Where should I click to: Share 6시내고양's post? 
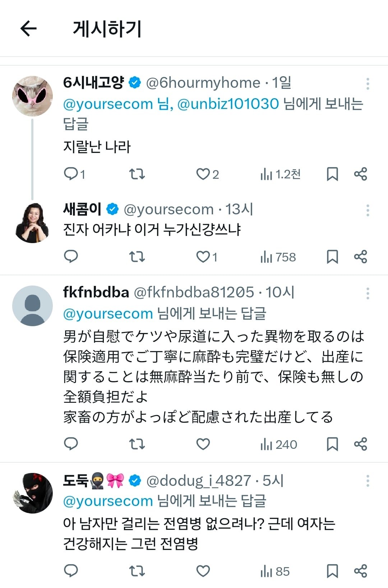pos(360,174)
